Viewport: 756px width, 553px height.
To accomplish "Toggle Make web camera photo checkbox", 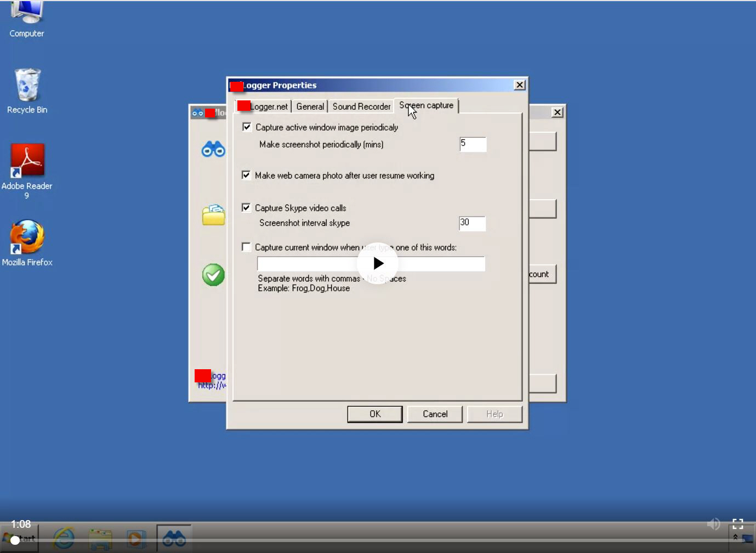I will pos(246,175).
